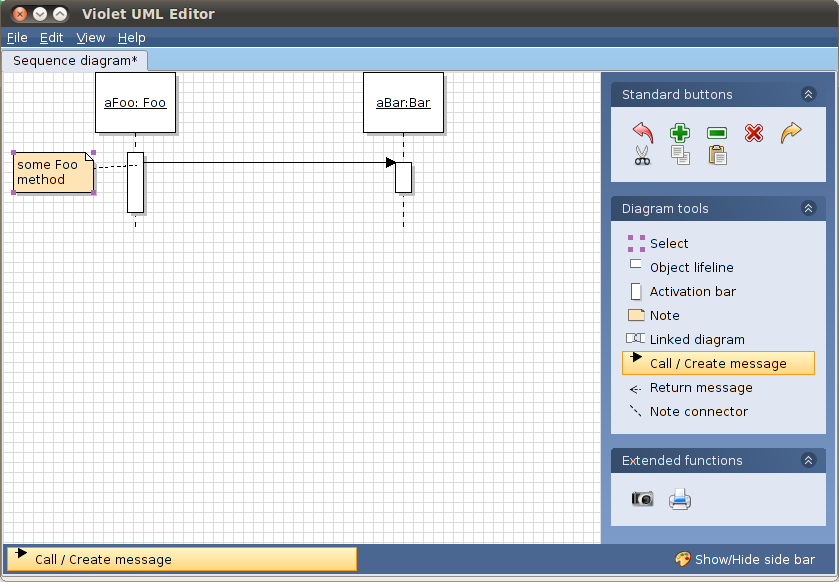The width and height of the screenshot is (839, 582).
Task: Click the scissors cut icon
Action: (x=643, y=155)
